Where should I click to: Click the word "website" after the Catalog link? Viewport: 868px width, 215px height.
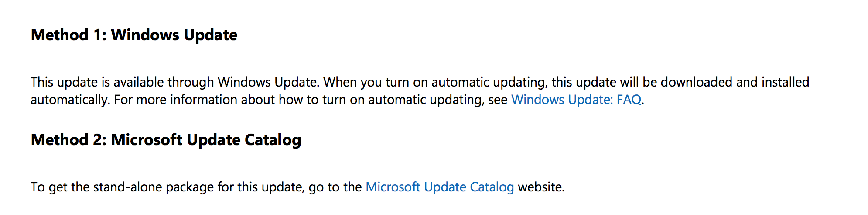tap(540, 187)
